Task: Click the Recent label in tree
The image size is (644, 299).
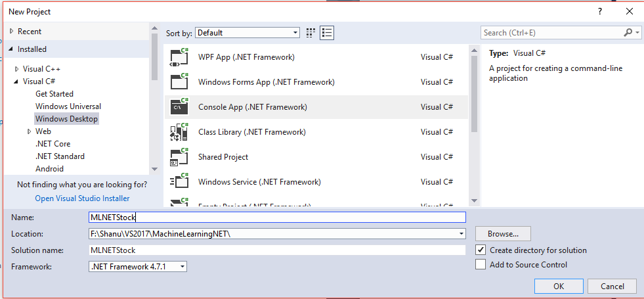Action: pyautogui.click(x=30, y=32)
